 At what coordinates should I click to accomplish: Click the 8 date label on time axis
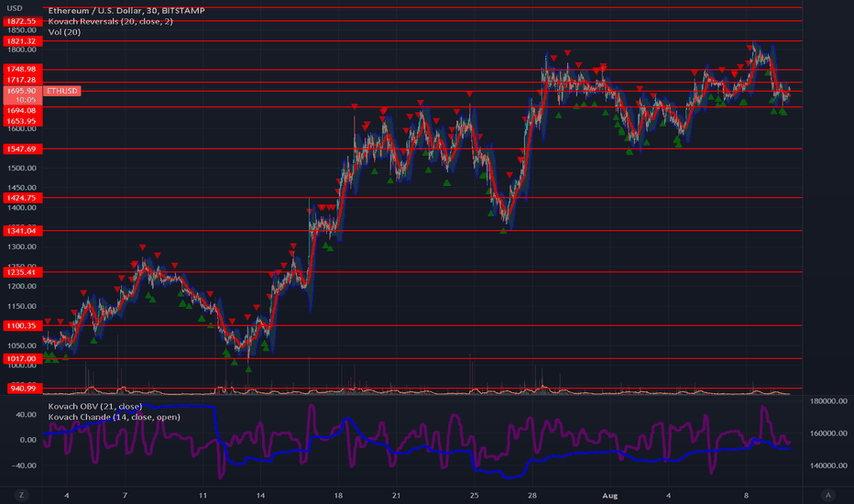[x=746, y=495]
